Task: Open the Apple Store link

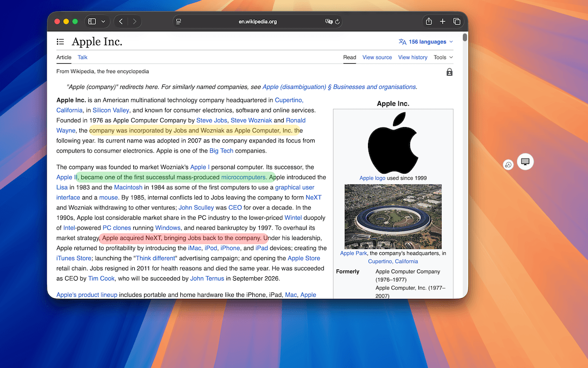Action: click(304, 258)
